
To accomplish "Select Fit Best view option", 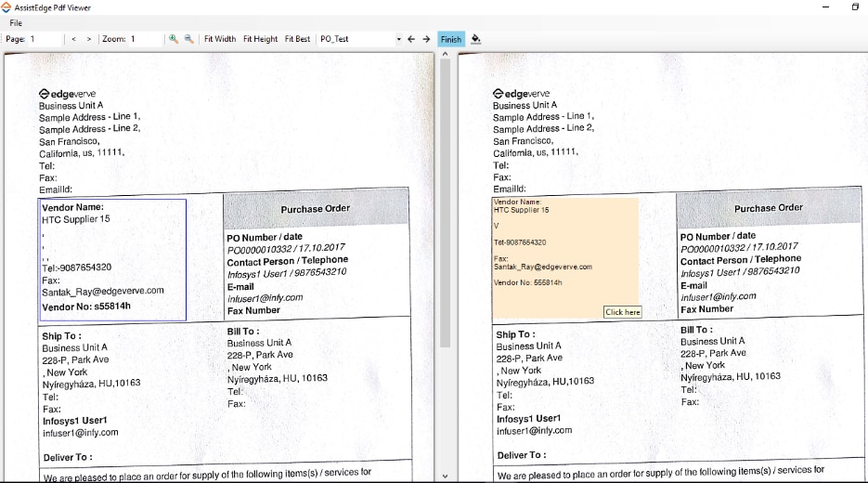I will tap(297, 39).
